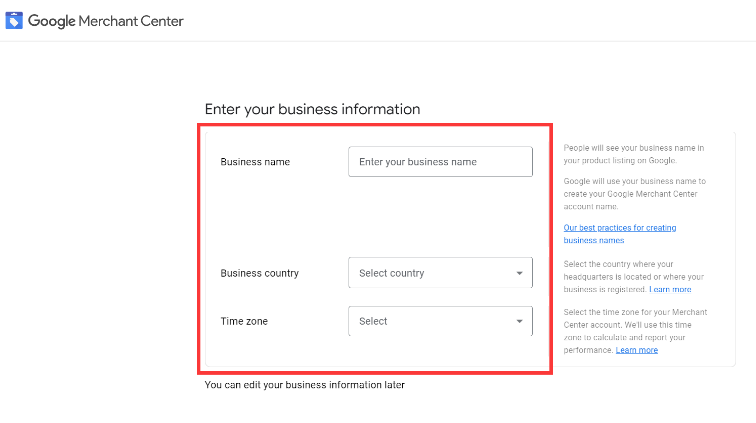The height and width of the screenshot is (423, 756).
Task: Click the "Business name" field label
Action: click(x=255, y=162)
